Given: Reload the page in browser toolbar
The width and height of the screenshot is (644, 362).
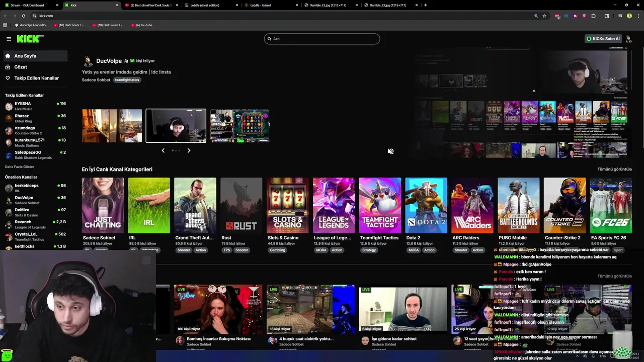Looking at the screenshot, I should coord(23,16).
